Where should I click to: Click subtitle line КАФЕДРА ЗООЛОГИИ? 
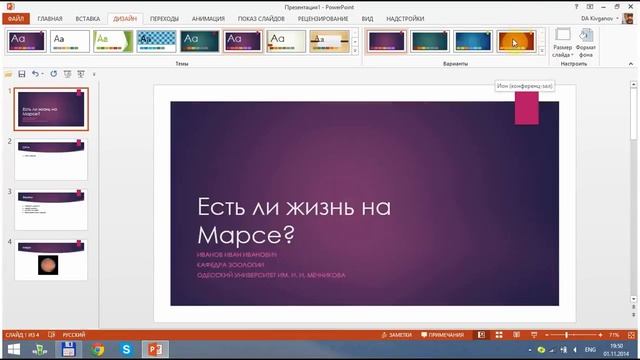[230, 264]
